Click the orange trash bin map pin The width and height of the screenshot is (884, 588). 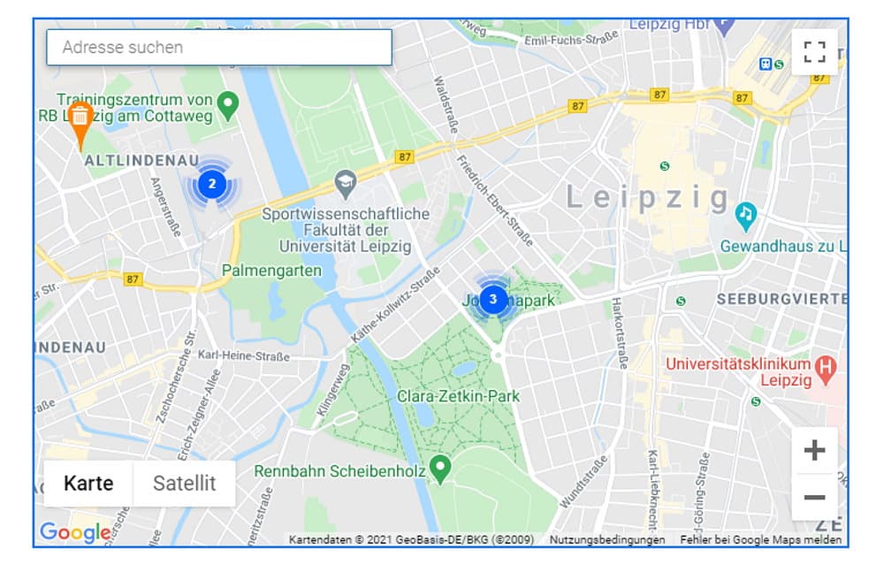point(80,119)
